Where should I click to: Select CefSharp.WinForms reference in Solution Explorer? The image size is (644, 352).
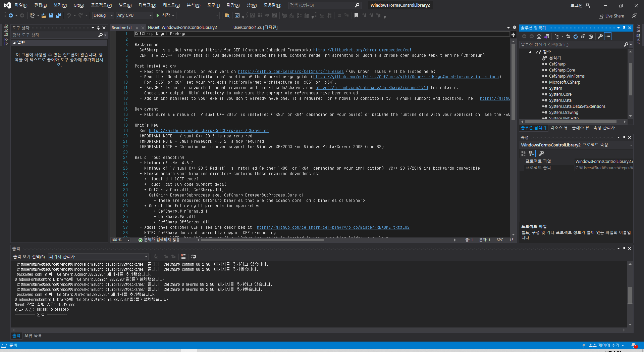pos(567,76)
